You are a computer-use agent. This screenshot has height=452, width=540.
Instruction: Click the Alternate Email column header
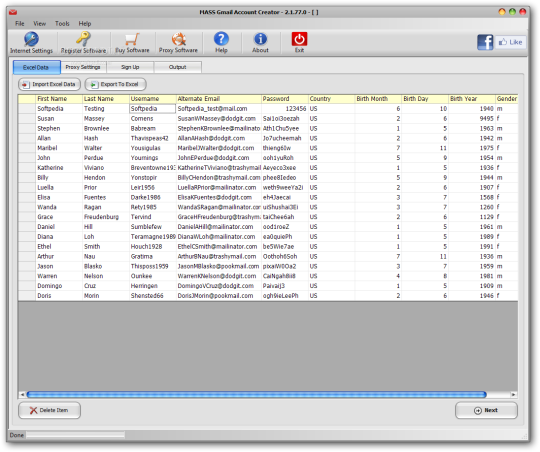[219, 99]
